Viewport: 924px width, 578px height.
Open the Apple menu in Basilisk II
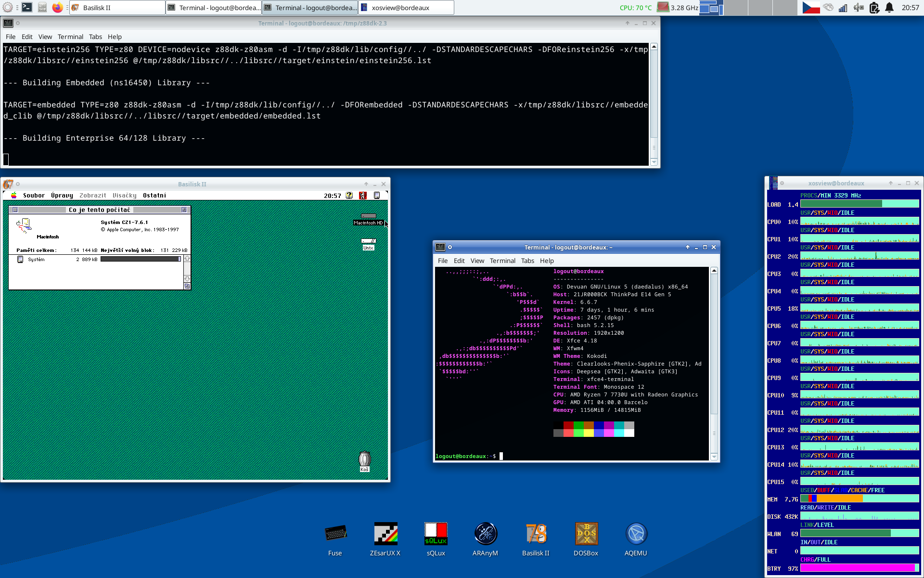[14, 196]
